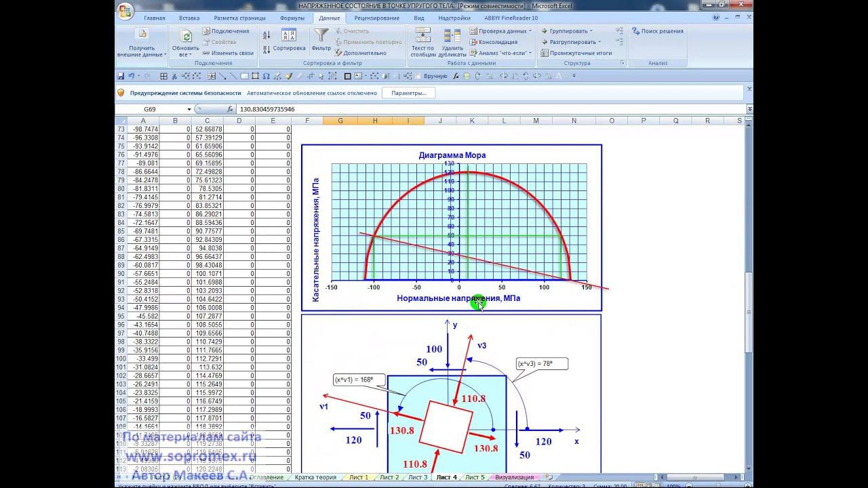The image size is (868, 488).
Task: Open the Name Box dropdown for G69
Action: coord(189,109)
